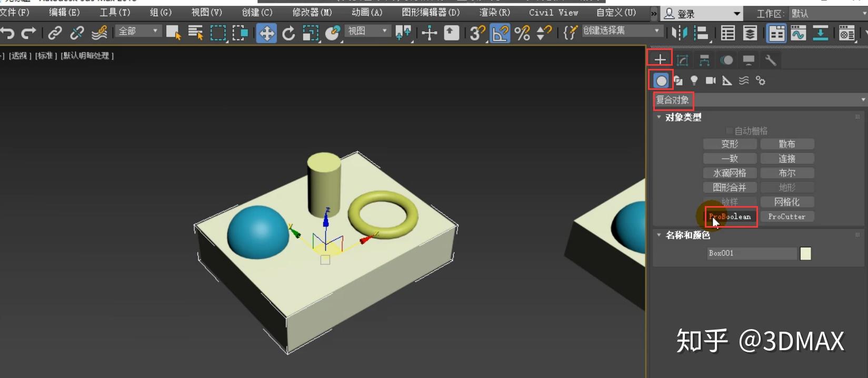The image size is (868, 378).
Task: Open the 渲染(R) menu
Action: point(494,12)
